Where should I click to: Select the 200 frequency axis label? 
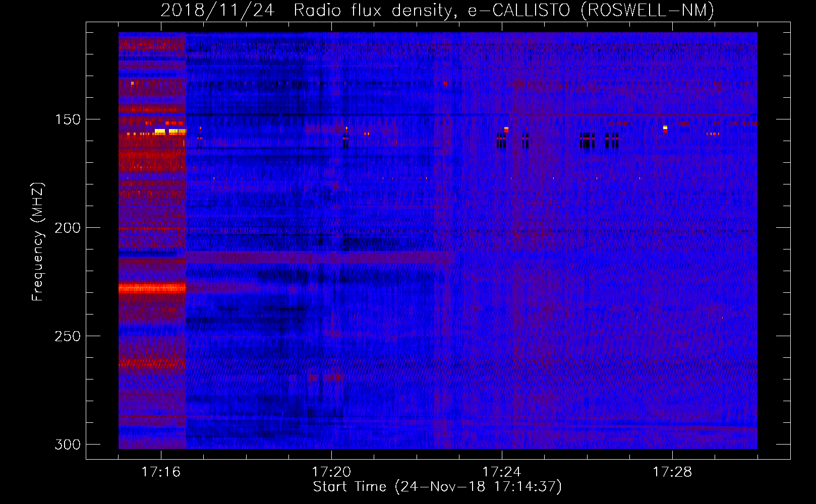click(68, 228)
